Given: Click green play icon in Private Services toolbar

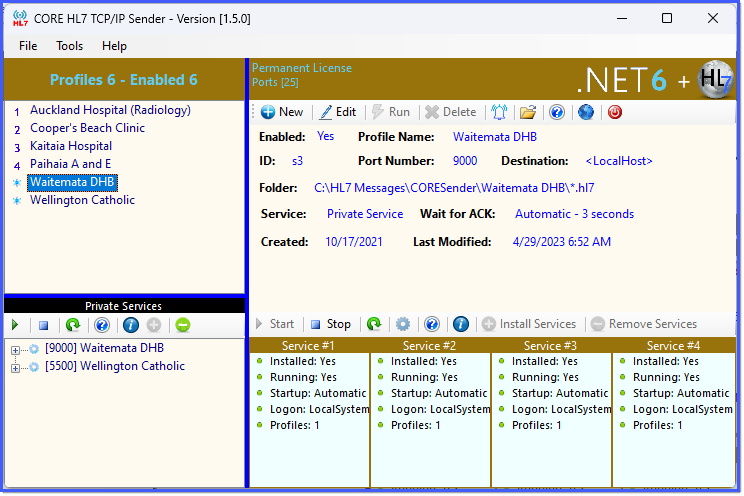Looking at the screenshot, I should point(15,326).
